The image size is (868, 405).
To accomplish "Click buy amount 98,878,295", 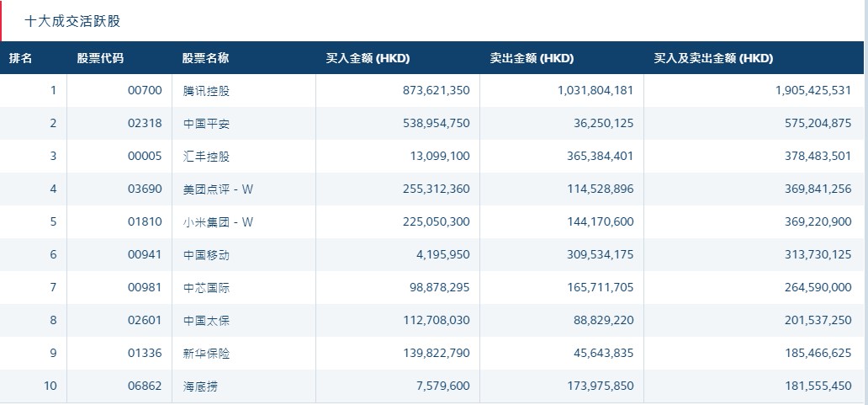I will [440, 288].
